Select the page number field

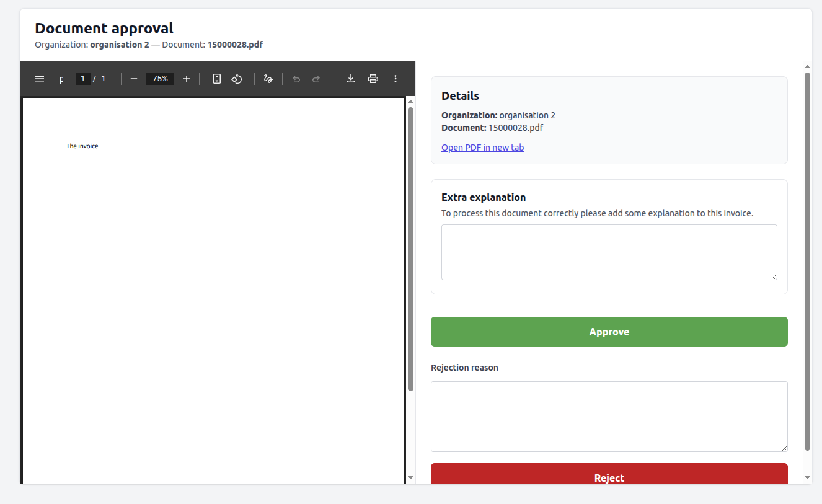point(82,79)
